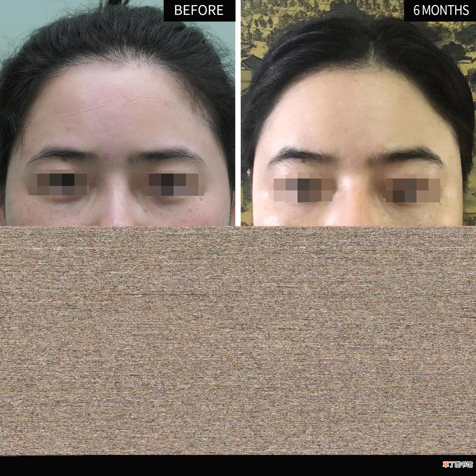Click the "6 MONTHS" label text
Image resolution: width=476 pixels, height=476 pixels.
(441, 10)
